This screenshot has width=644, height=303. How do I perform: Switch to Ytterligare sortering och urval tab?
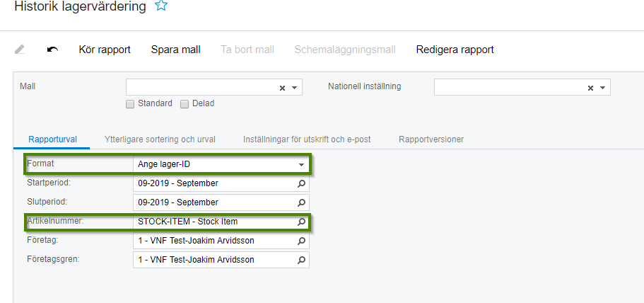[160, 139]
